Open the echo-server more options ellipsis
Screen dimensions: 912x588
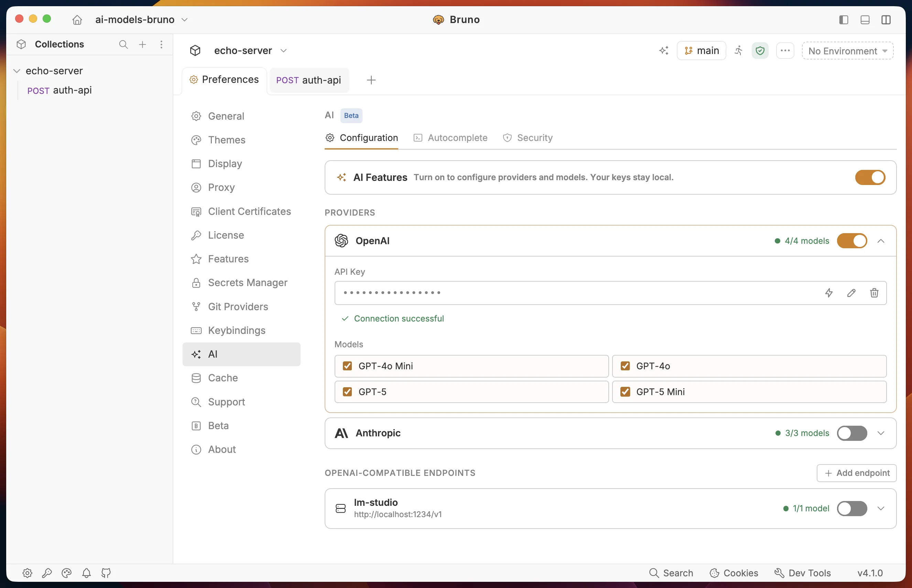point(785,51)
